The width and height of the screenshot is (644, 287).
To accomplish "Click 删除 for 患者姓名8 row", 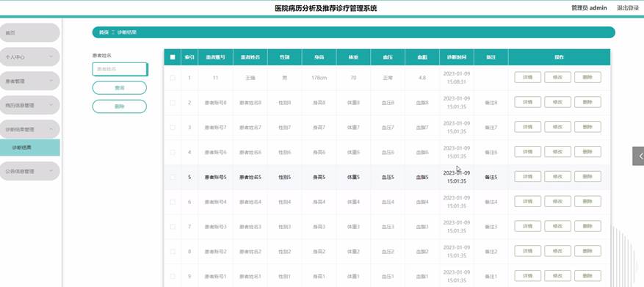I will pos(587,102).
